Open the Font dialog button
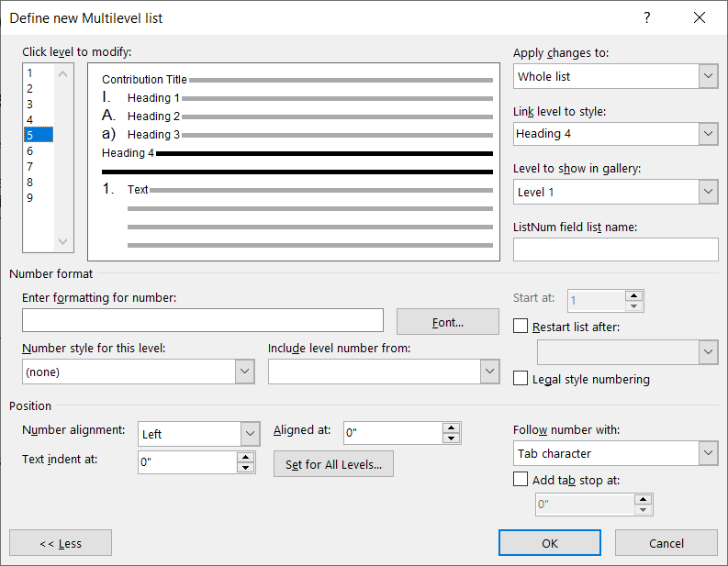This screenshot has width=728, height=566. 448,321
